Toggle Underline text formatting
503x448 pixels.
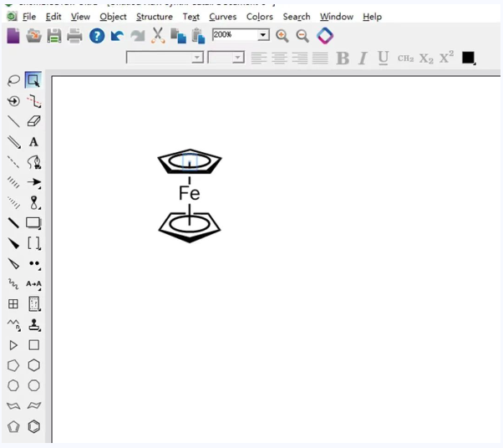[x=384, y=58]
